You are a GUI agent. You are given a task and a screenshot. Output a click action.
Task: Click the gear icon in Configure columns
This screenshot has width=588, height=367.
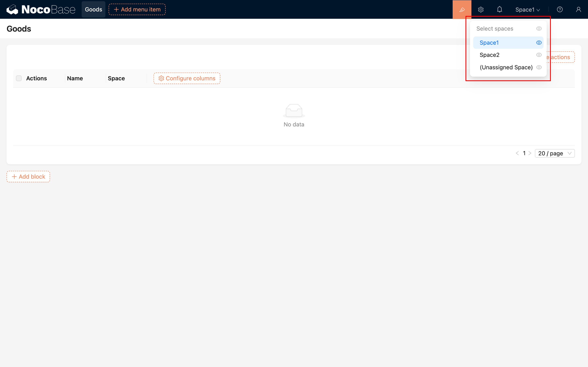[161, 78]
